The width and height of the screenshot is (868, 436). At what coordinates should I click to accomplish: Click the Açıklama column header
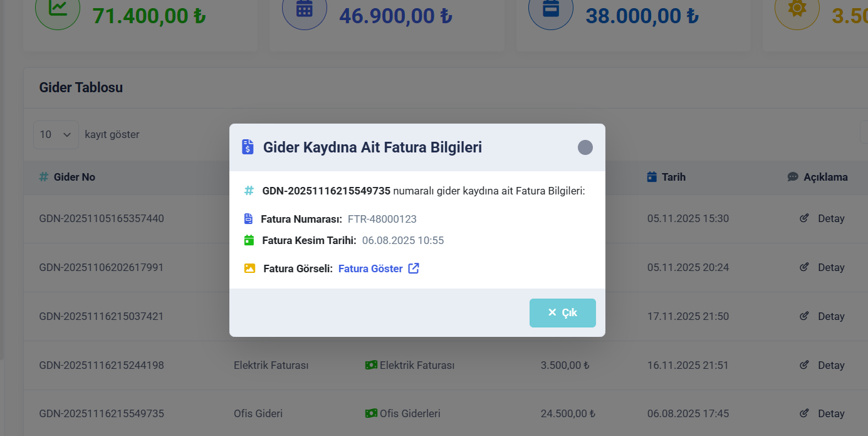point(825,177)
